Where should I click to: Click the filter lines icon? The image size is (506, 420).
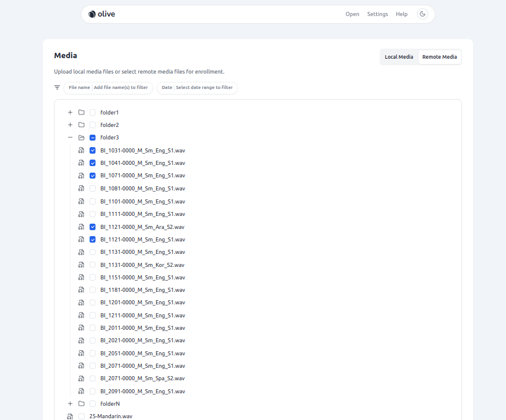pyautogui.click(x=58, y=88)
